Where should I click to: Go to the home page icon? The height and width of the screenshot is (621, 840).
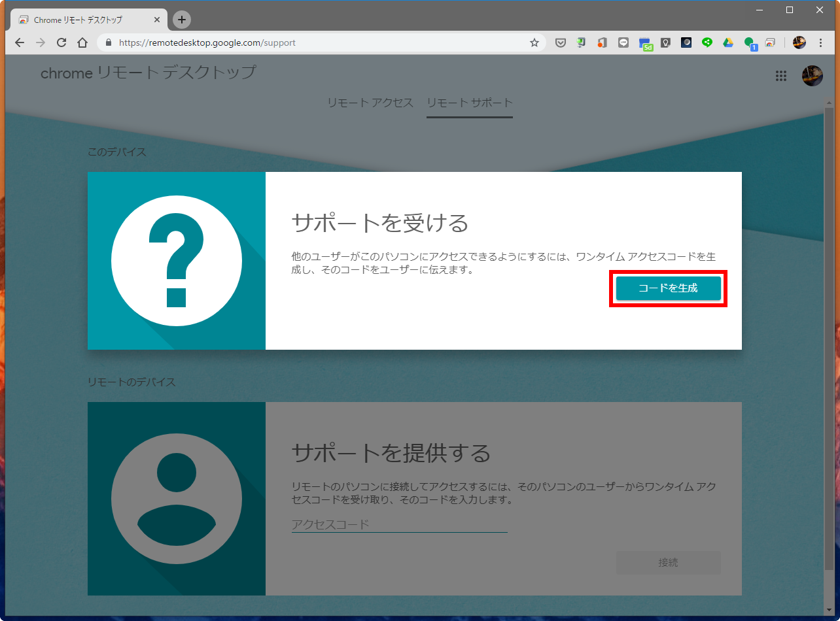(x=82, y=42)
